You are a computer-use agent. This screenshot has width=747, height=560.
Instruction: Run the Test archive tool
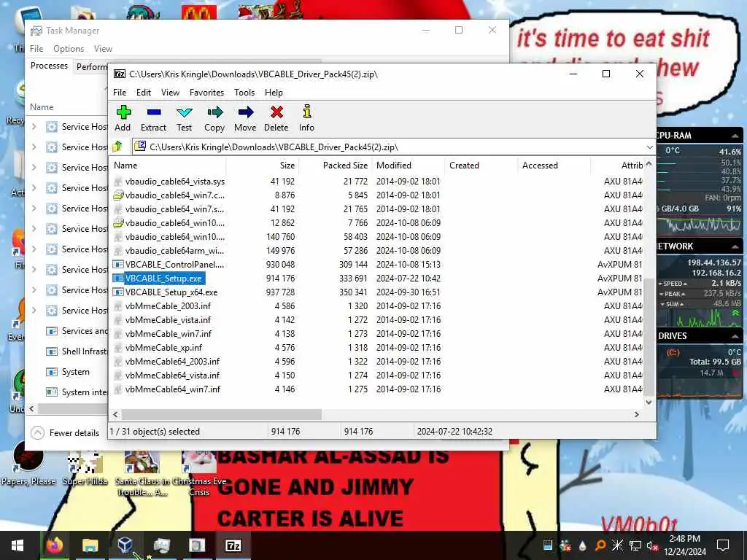click(185, 118)
